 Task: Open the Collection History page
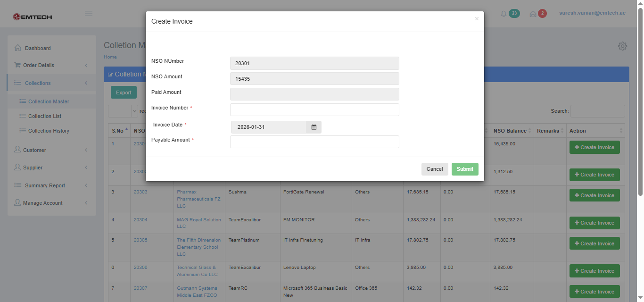[49, 131]
